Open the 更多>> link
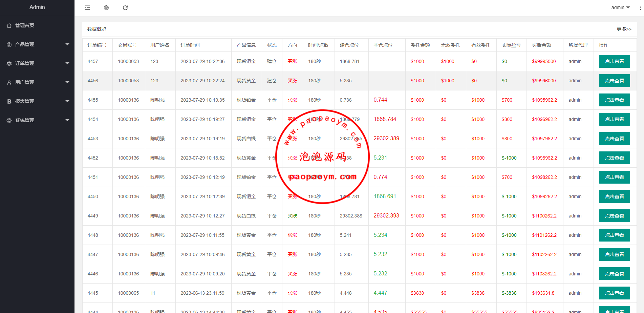Screen dimensions: 644x313 624,29
